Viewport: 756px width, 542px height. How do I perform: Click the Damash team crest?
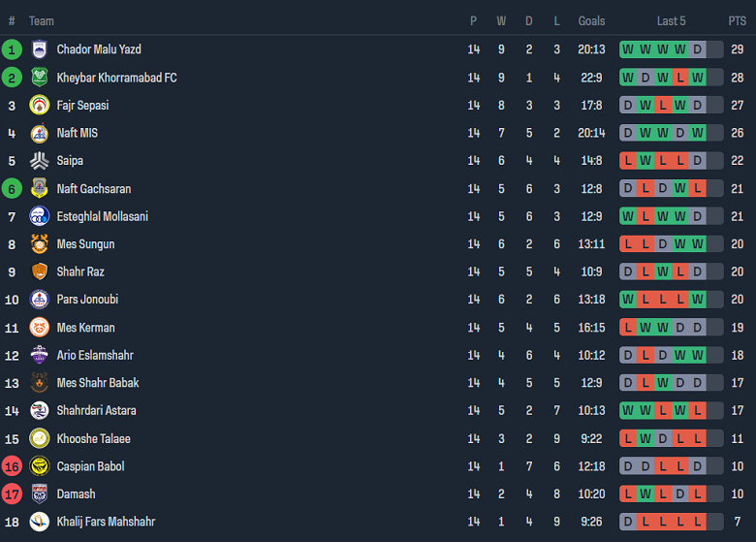point(39,494)
